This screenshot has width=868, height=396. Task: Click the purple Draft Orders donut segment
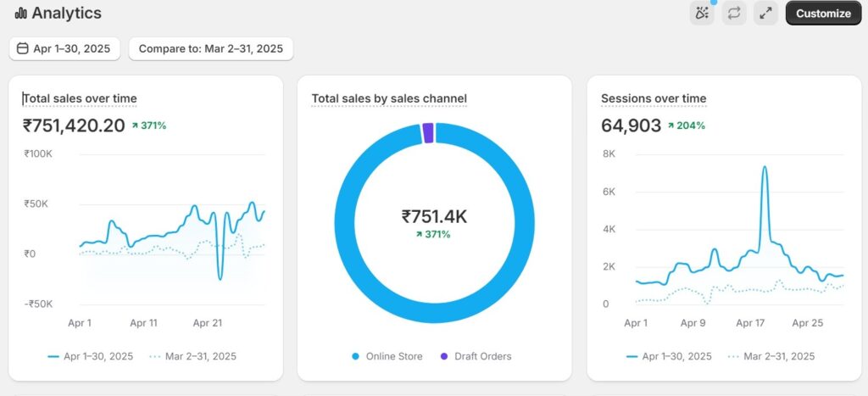click(428, 132)
